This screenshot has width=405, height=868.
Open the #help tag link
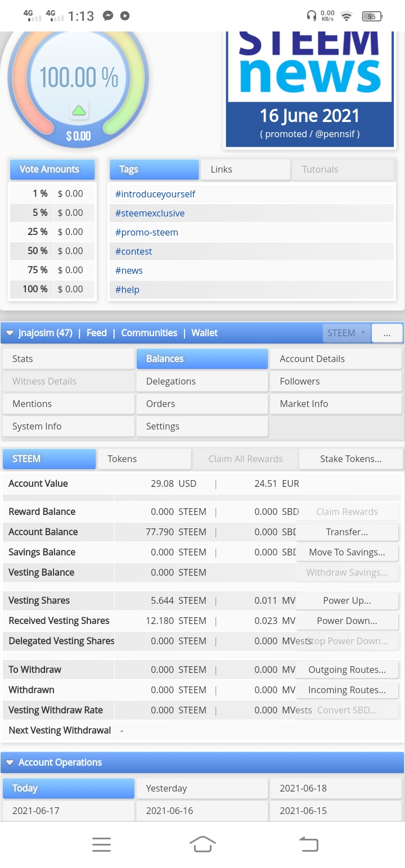pyautogui.click(x=127, y=290)
